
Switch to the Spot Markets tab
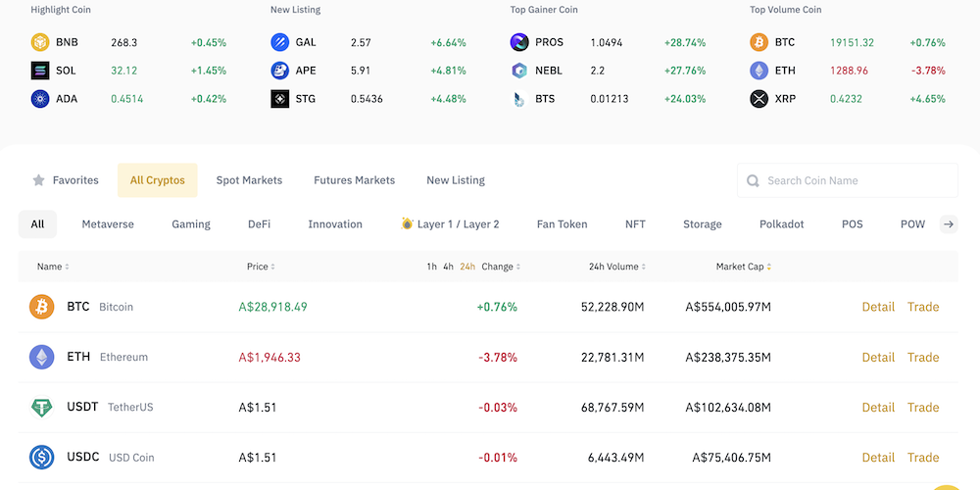249,180
